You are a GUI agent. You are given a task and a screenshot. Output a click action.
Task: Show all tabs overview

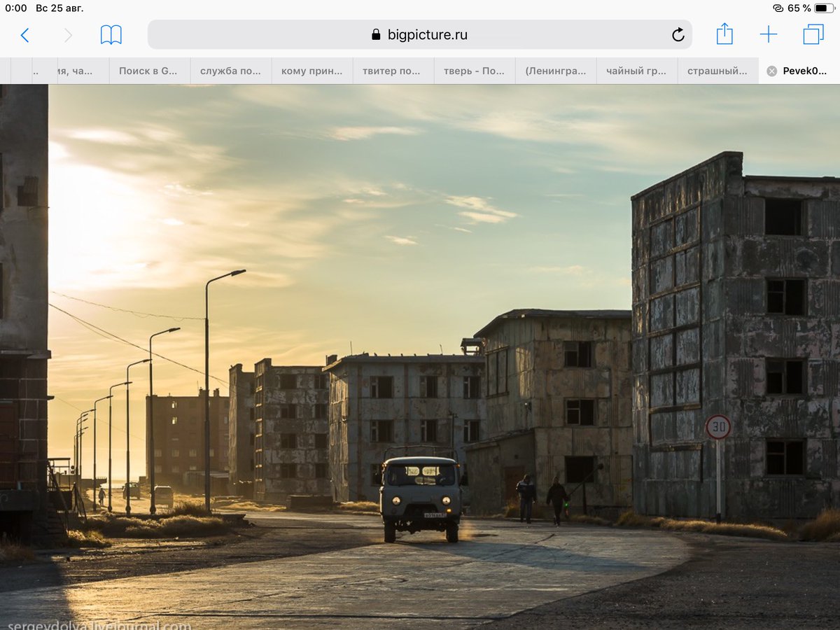pyautogui.click(x=813, y=34)
